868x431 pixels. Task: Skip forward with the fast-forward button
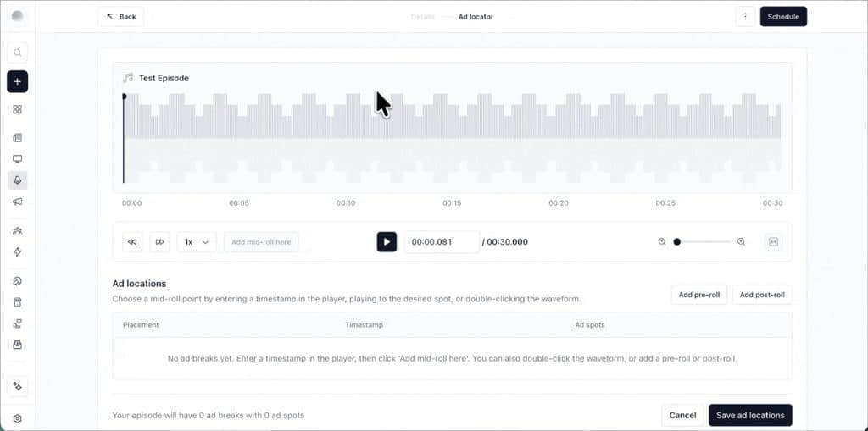[x=160, y=242]
